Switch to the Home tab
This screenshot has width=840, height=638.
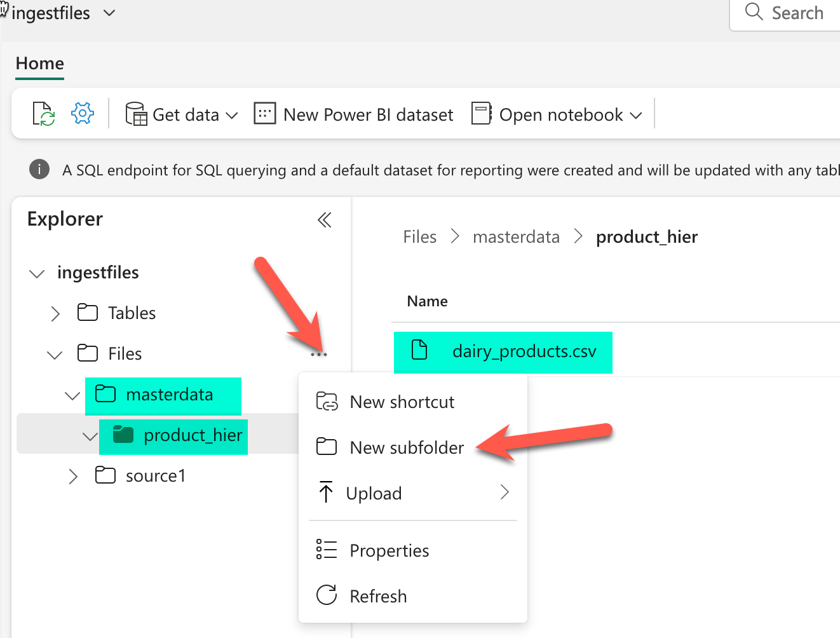[x=40, y=64]
